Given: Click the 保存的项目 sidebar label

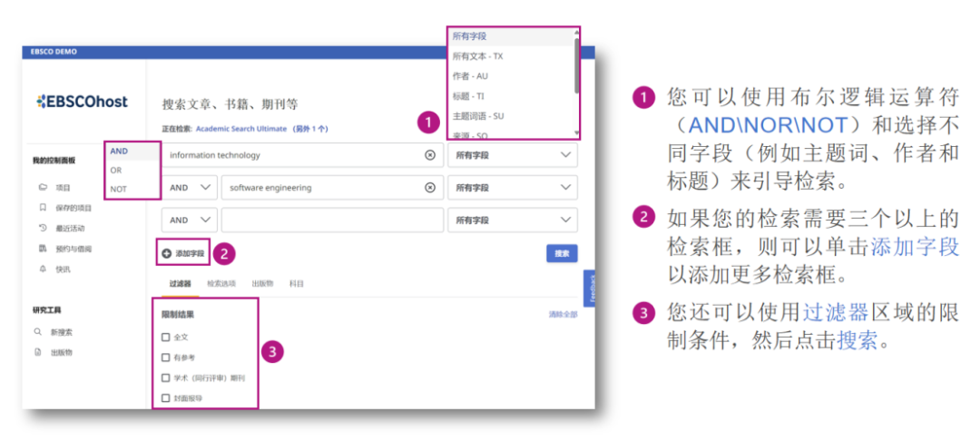Looking at the screenshot, I should (x=73, y=208).
